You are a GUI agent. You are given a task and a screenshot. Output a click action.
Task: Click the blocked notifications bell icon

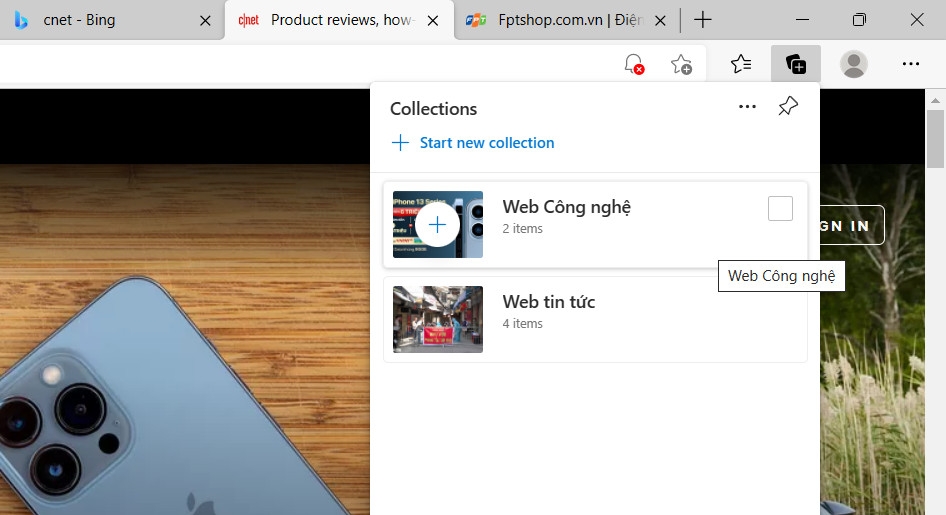(x=634, y=64)
